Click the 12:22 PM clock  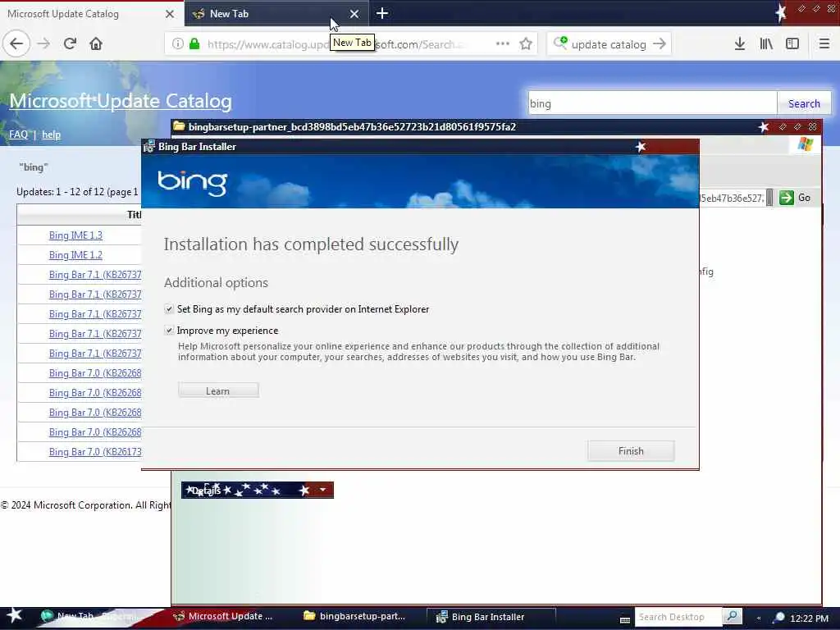(x=809, y=619)
